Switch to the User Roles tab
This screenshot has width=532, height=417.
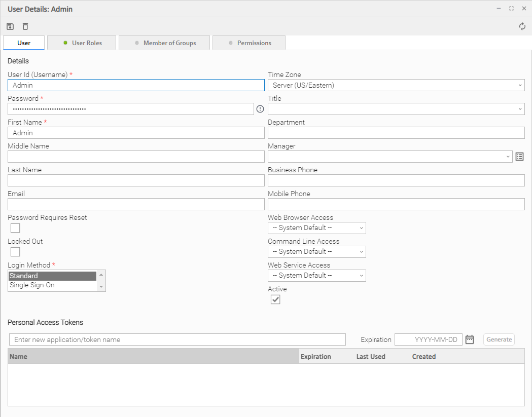pos(82,43)
